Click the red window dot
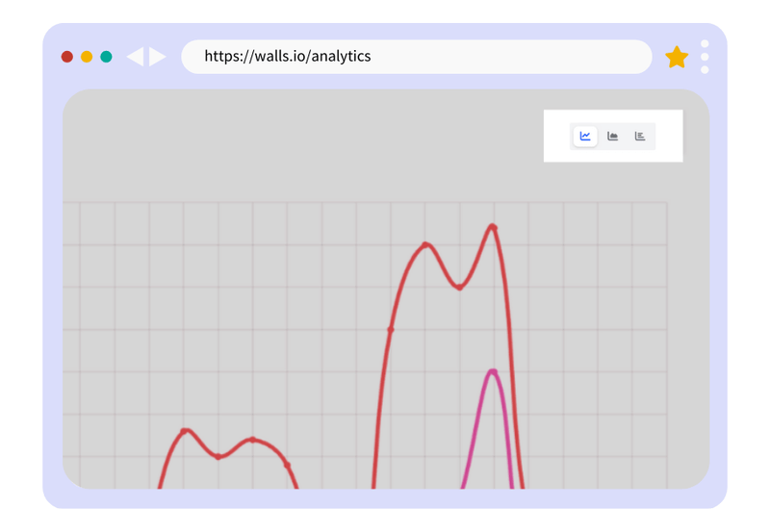The height and width of the screenshot is (532, 770). (67, 57)
